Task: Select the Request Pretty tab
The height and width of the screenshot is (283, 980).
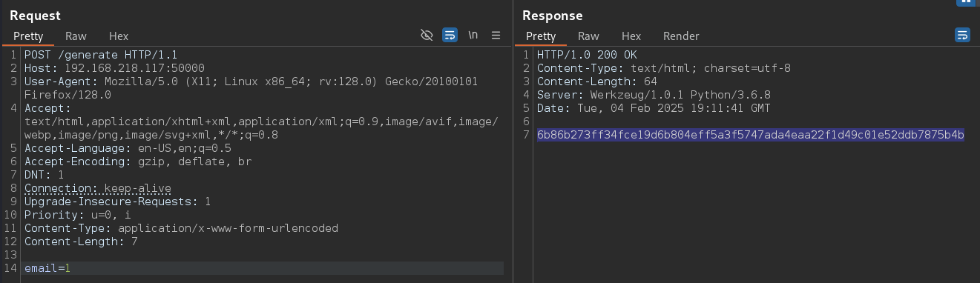Action: coord(28,36)
